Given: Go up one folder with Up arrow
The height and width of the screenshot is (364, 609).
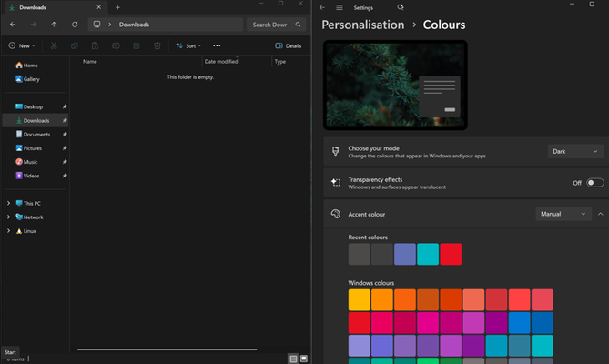Looking at the screenshot, I should point(54,25).
